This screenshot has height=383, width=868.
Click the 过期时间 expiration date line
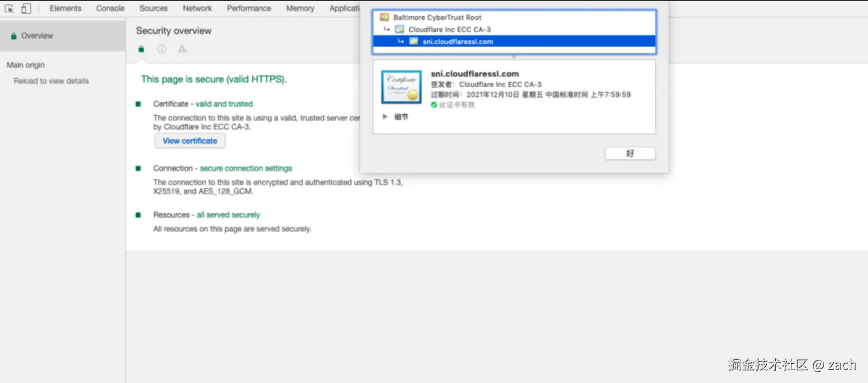tap(531, 95)
